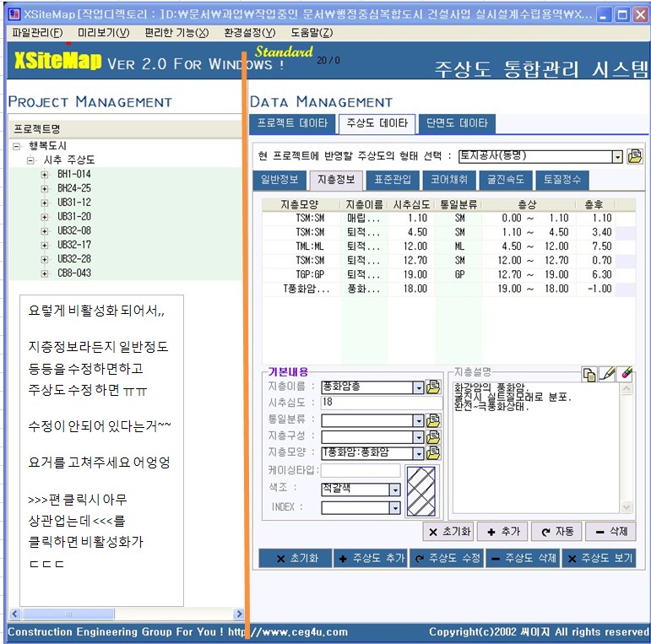This screenshot has width=651, height=644.
Task: Select the 표준관입 sub-tab
Action: point(393,179)
